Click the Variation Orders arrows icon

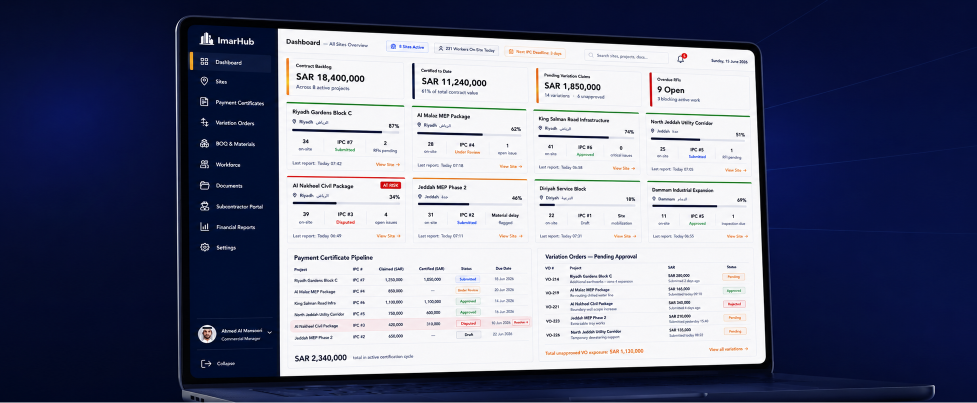[204, 123]
